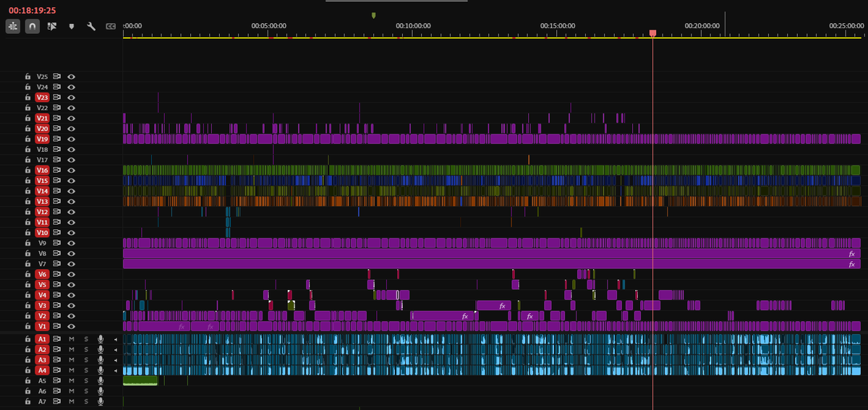Screen dimensions: 868x410
Task: Target the untargeted V22 track label
Action: pyautogui.click(x=42, y=107)
